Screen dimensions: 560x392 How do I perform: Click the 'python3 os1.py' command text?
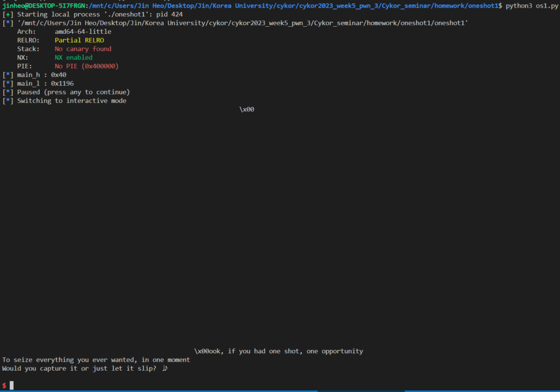(x=532, y=5)
